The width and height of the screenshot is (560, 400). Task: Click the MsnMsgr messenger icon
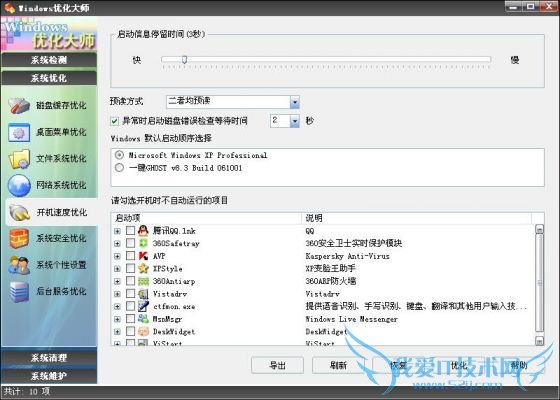[x=143, y=319]
